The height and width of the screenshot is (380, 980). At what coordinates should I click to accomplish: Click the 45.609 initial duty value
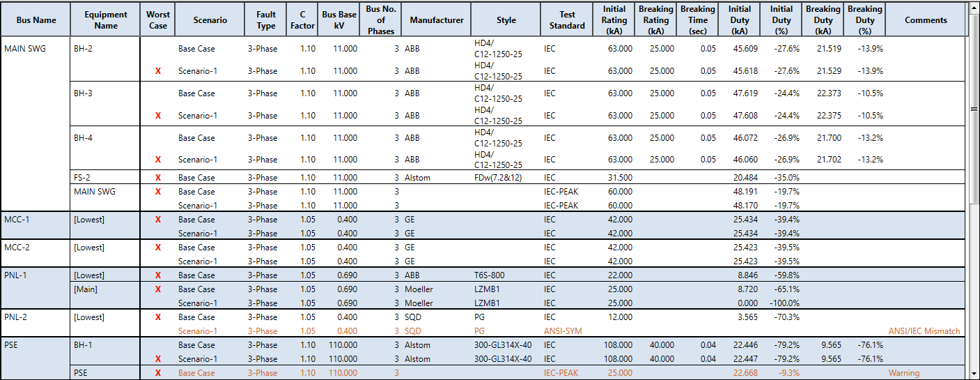(745, 49)
